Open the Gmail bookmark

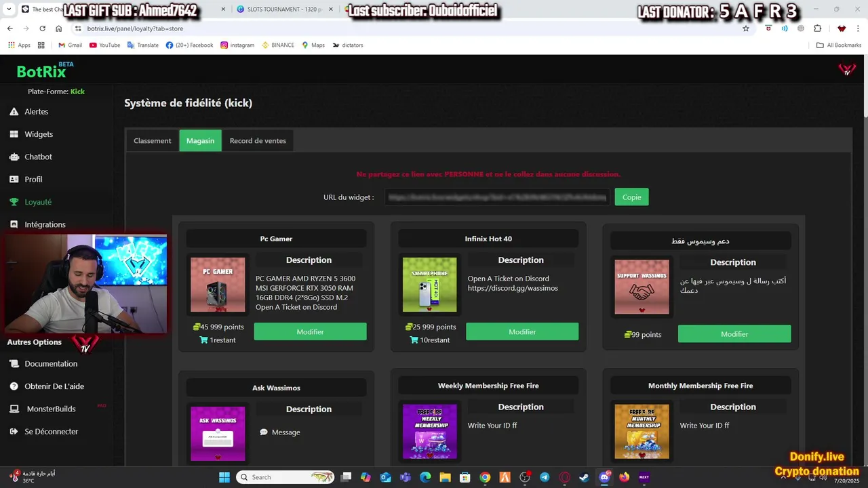click(70, 45)
